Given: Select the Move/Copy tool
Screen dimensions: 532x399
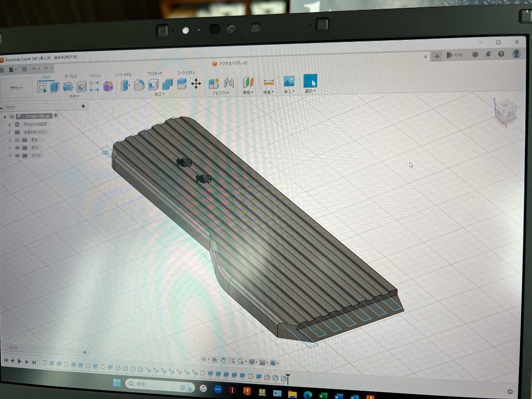Looking at the screenshot, I should coord(196,84).
